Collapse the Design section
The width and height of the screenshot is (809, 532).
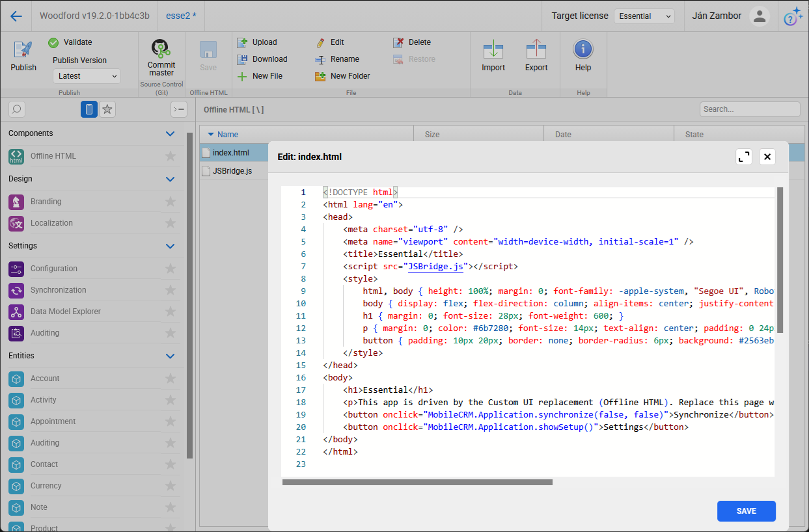coord(171,179)
